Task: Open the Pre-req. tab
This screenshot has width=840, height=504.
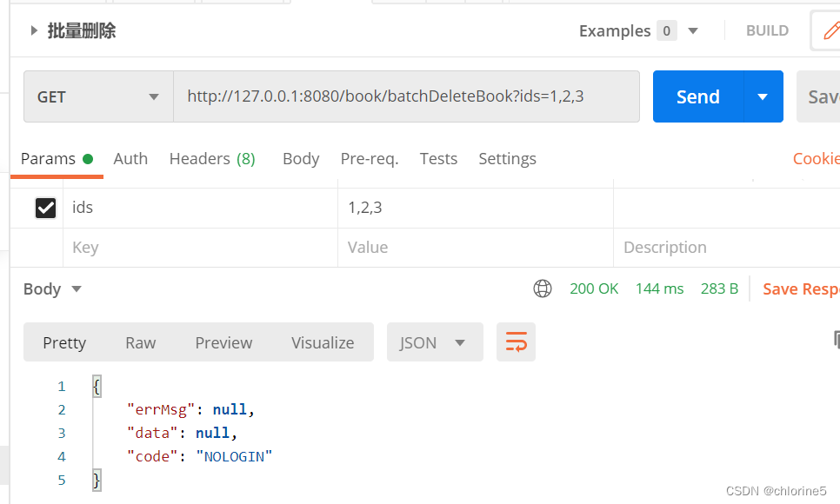Action: click(370, 159)
